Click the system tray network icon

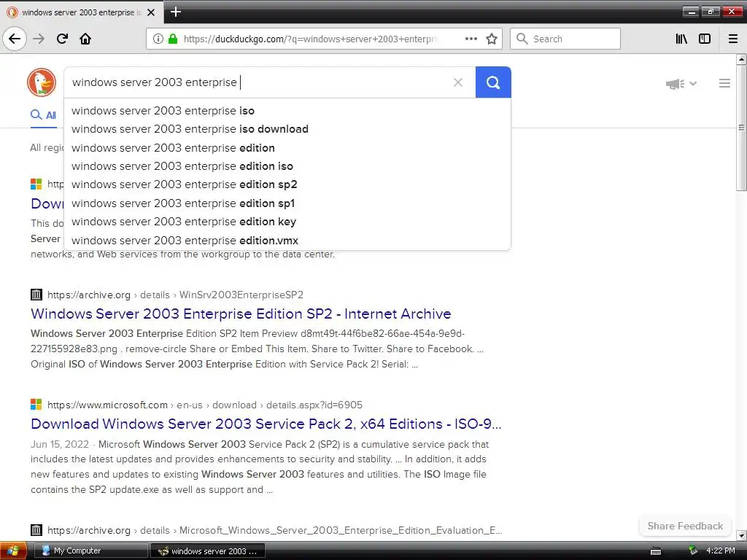click(x=693, y=551)
